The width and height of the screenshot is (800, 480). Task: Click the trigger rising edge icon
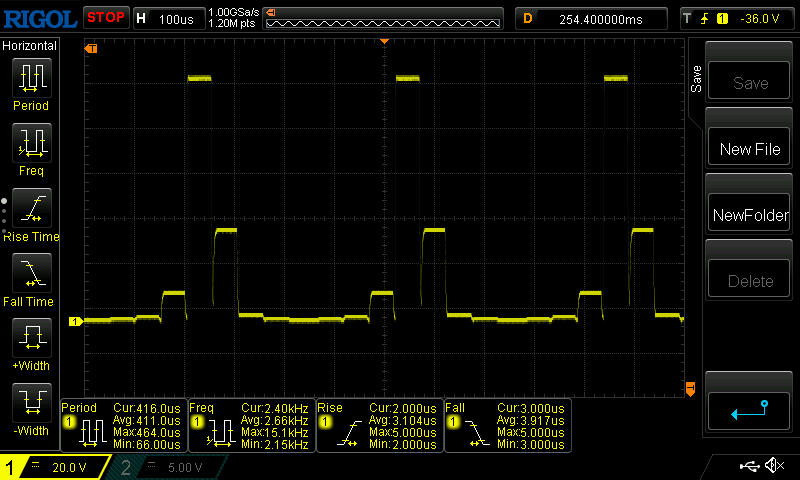(705, 19)
